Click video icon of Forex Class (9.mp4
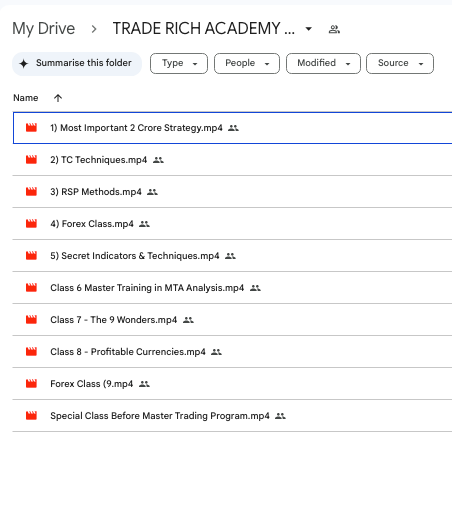This screenshot has height=531, width=452. [x=31, y=383]
